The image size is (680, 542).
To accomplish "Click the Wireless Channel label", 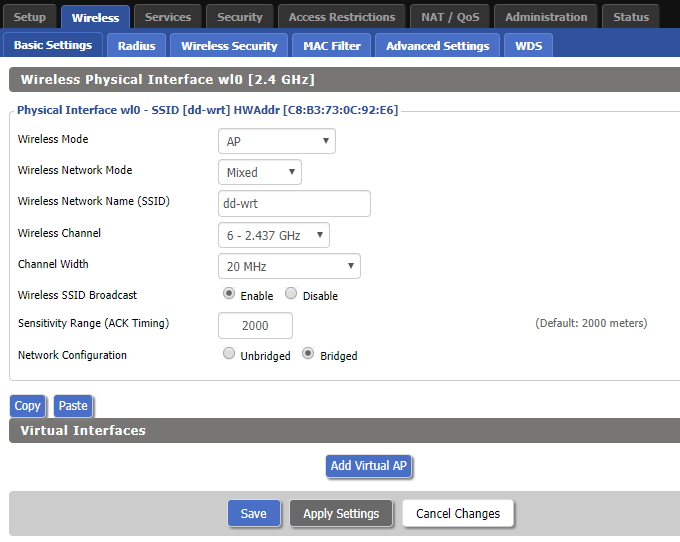I will (59, 233).
